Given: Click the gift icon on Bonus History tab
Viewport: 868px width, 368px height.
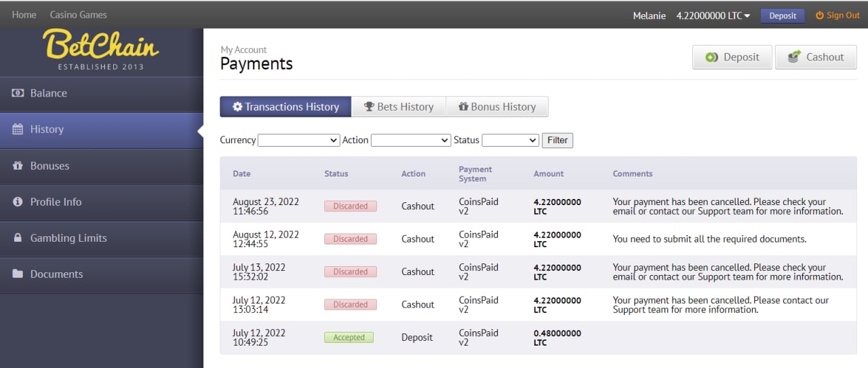Looking at the screenshot, I should click(x=463, y=107).
